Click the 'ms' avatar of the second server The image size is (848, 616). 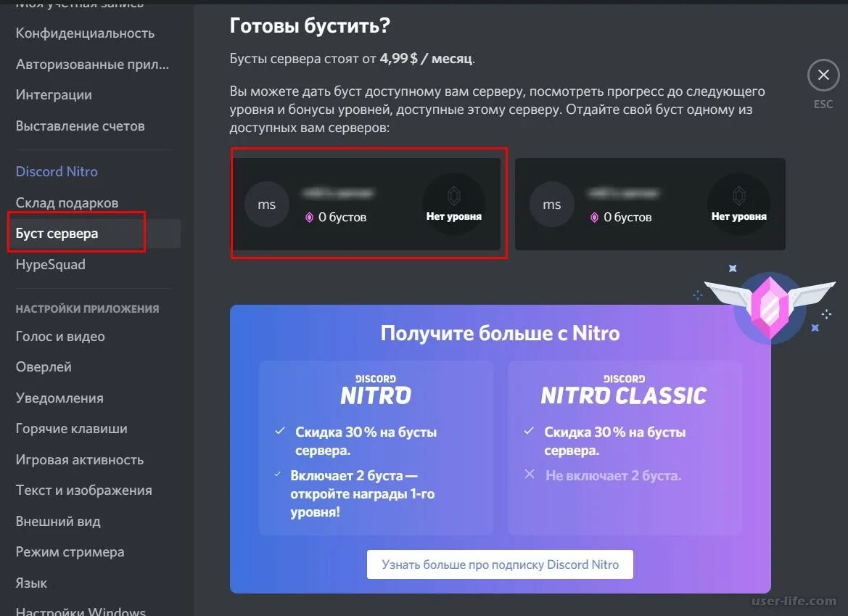point(551,205)
